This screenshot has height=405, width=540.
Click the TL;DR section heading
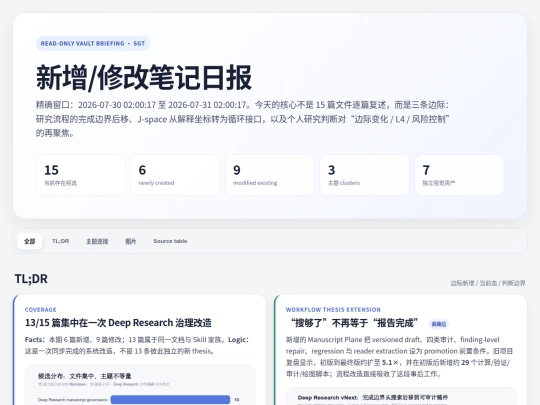[x=31, y=279]
